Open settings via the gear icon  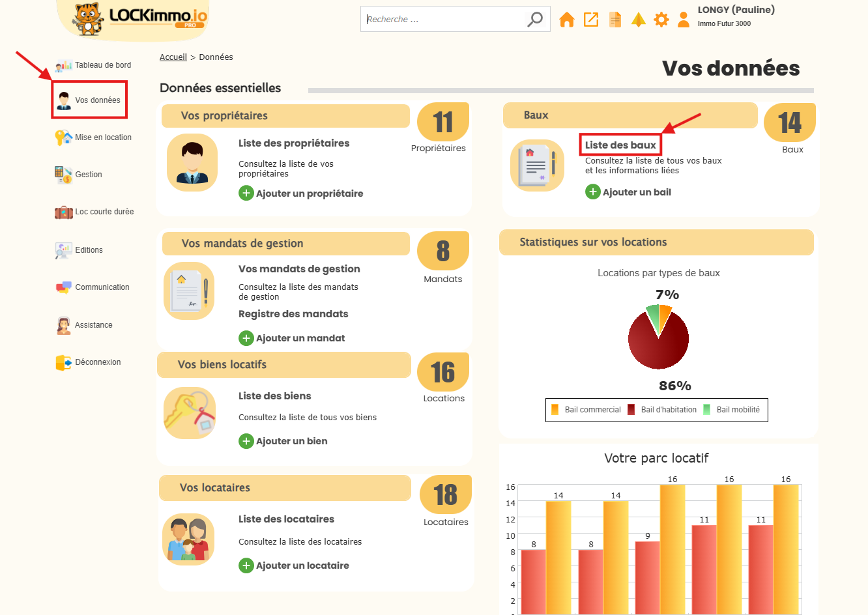661,20
